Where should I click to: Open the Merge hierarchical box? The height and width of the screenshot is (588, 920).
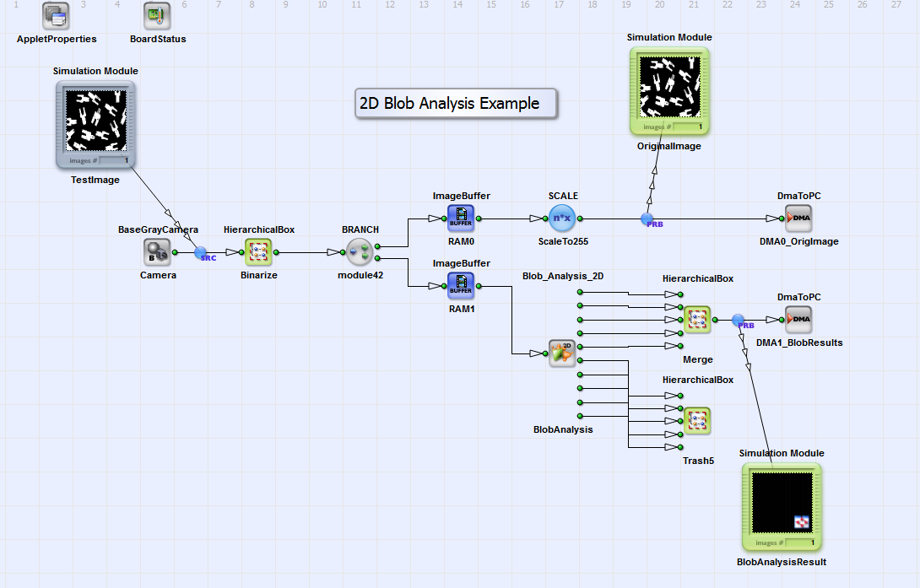(x=697, y=320)
